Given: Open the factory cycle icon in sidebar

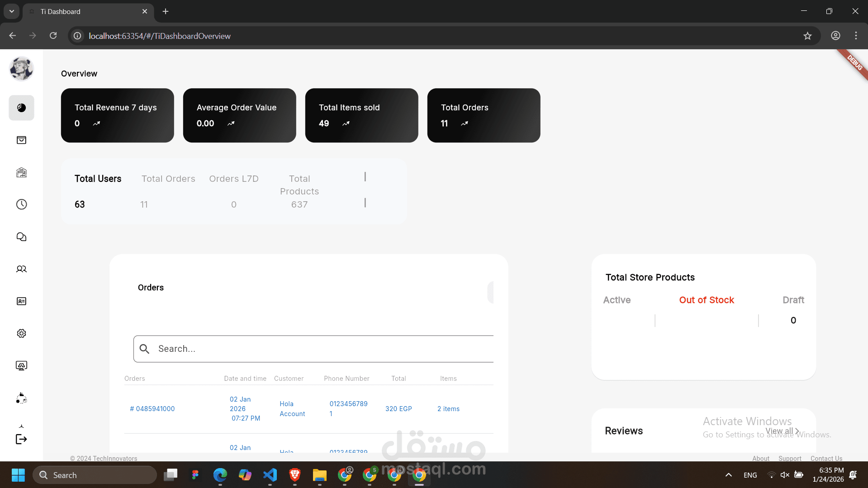Looking at the screenshot, I should [x=21, y=398].
